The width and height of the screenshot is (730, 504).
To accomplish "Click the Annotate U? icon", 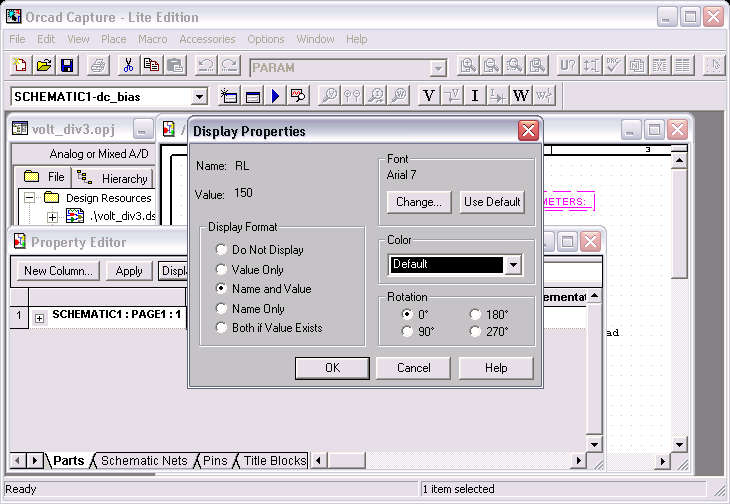I will click(568, 66).
